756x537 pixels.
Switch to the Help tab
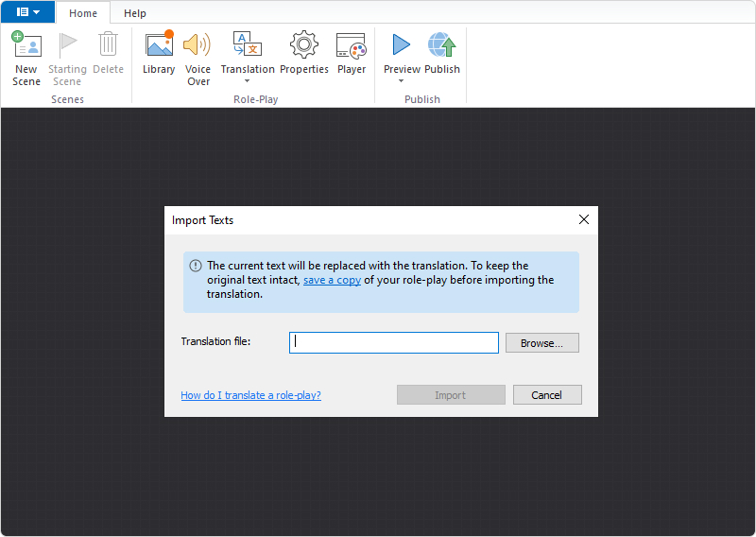point(135,13)
